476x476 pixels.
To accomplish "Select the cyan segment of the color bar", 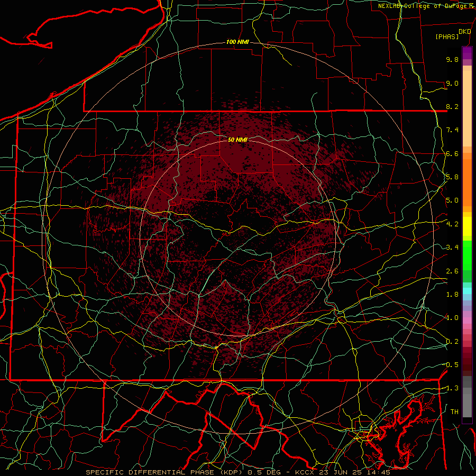I will click(x=467, y=291).
